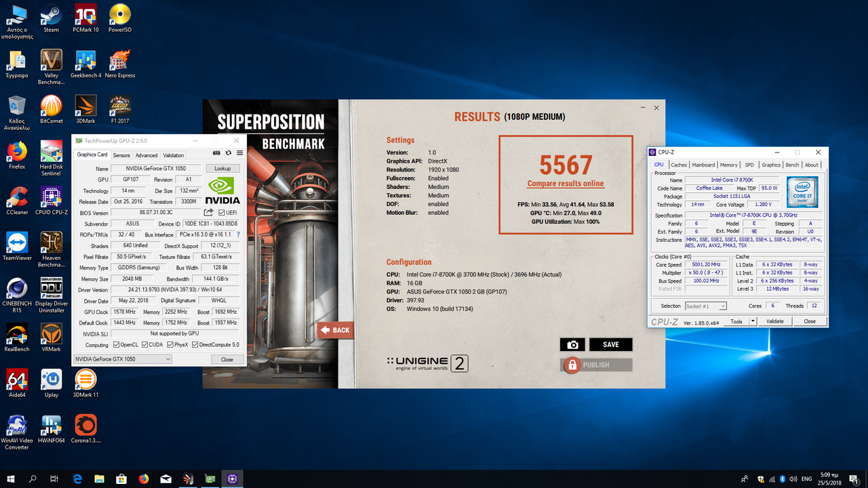Viewport: 868px width, 488px height.
Task: Open the Aida64 desktop icon
Action: (16, 383)
